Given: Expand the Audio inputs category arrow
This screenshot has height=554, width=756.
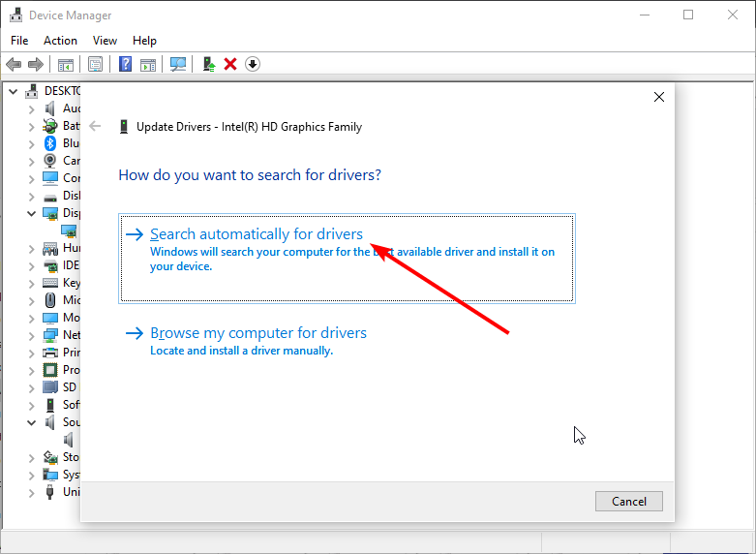Looking at the screenshot, I should 32,109.
